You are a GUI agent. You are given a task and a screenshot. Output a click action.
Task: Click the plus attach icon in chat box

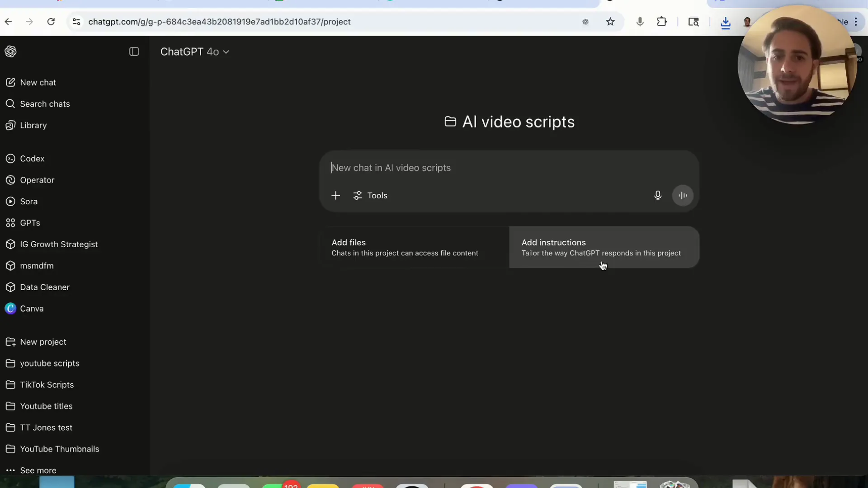335,196
